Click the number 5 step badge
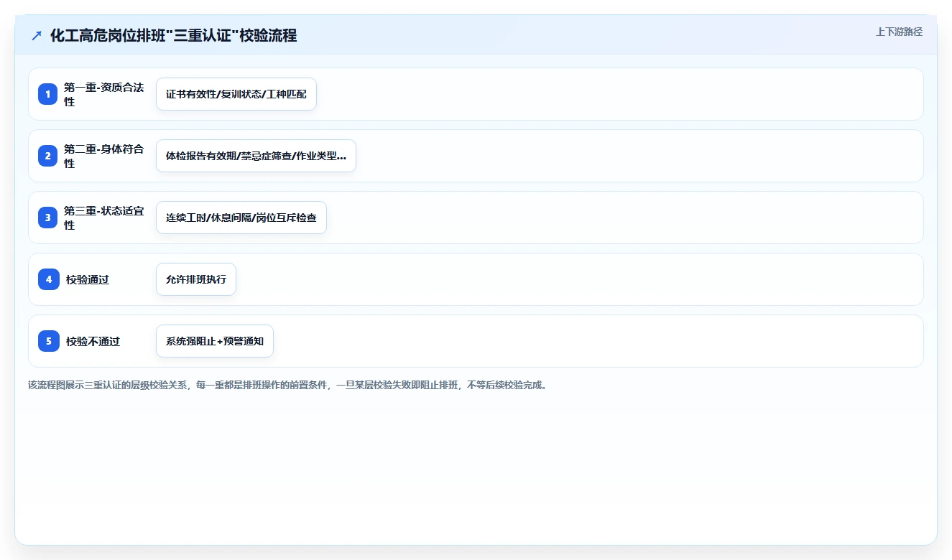The width and height of the screenshot is (952, 560). click(48, 341)
